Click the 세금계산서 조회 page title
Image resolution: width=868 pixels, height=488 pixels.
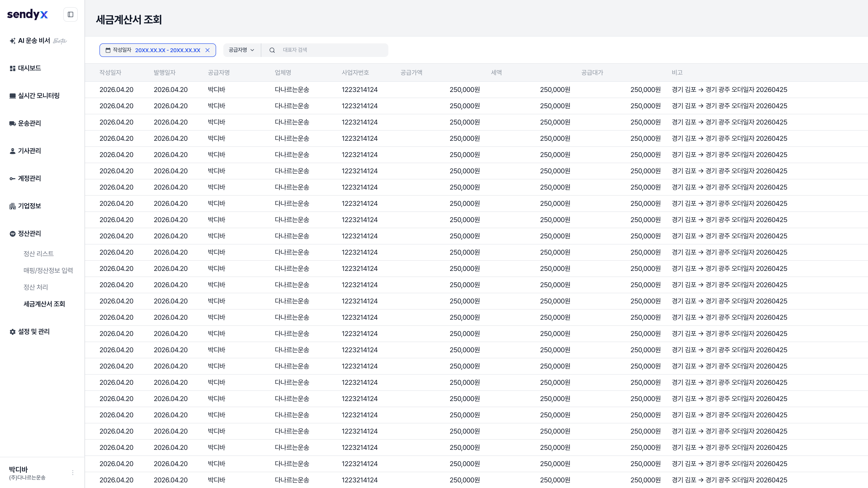(129, 19)
